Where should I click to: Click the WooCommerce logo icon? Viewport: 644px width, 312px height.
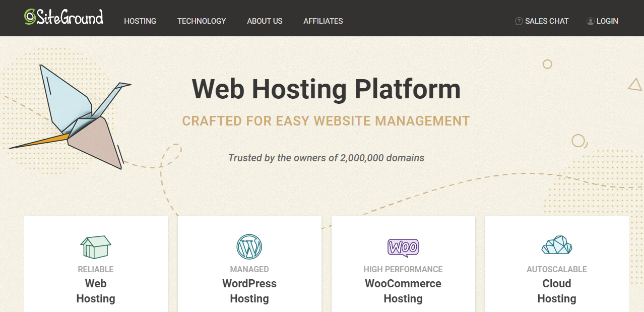tap(403, 247)
